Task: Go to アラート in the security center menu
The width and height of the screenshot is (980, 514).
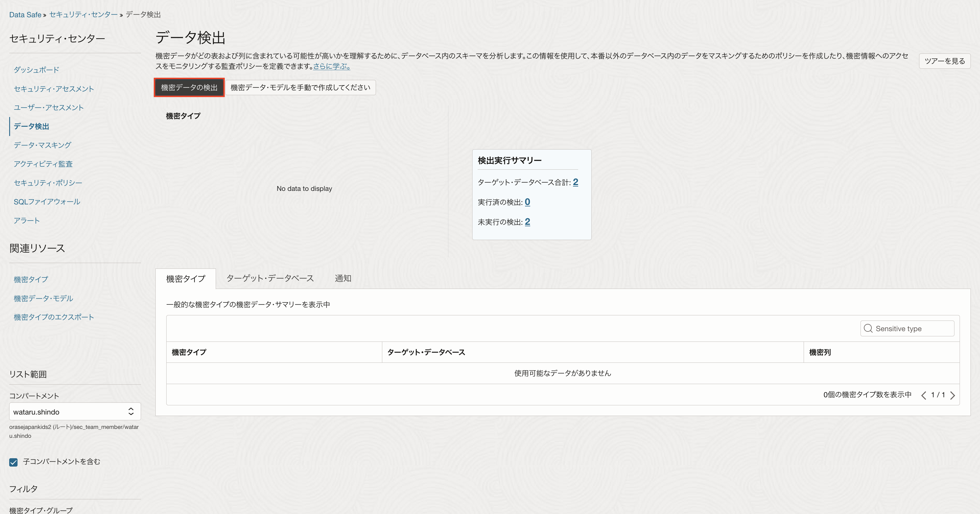Action: 26,220
